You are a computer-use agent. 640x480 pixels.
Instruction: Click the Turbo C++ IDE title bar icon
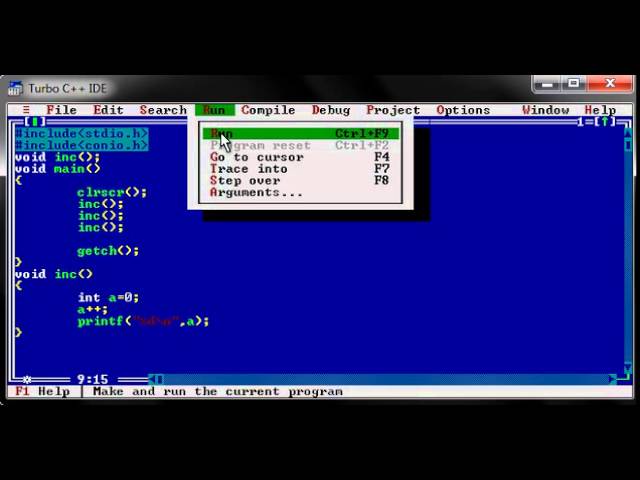16,88
